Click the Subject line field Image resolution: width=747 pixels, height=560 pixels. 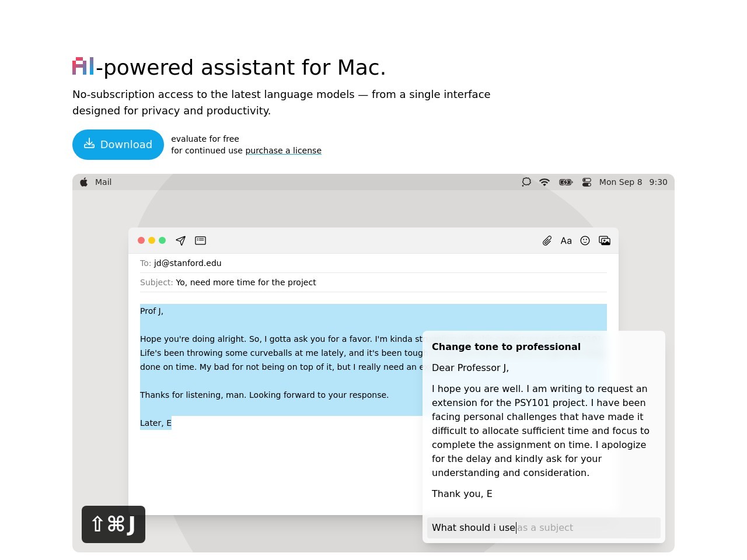(373, 282)
